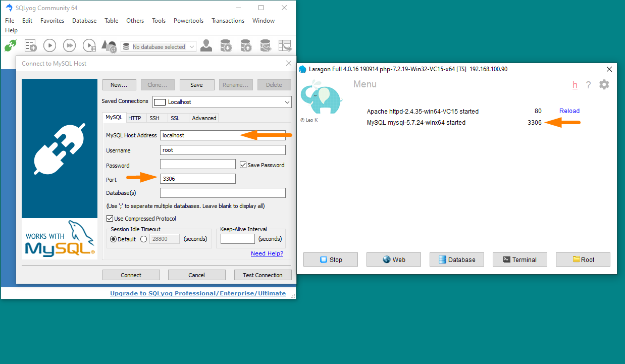This screenshot has height=364, width=625.
Task: Click the MySQL Host Address field
Action: [x=223, y=135]
